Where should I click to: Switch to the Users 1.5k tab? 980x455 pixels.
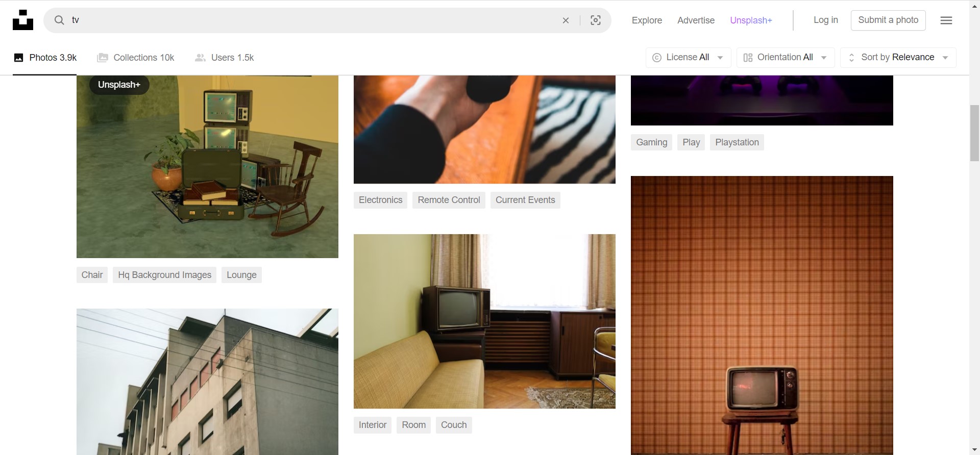pos(225,58)
